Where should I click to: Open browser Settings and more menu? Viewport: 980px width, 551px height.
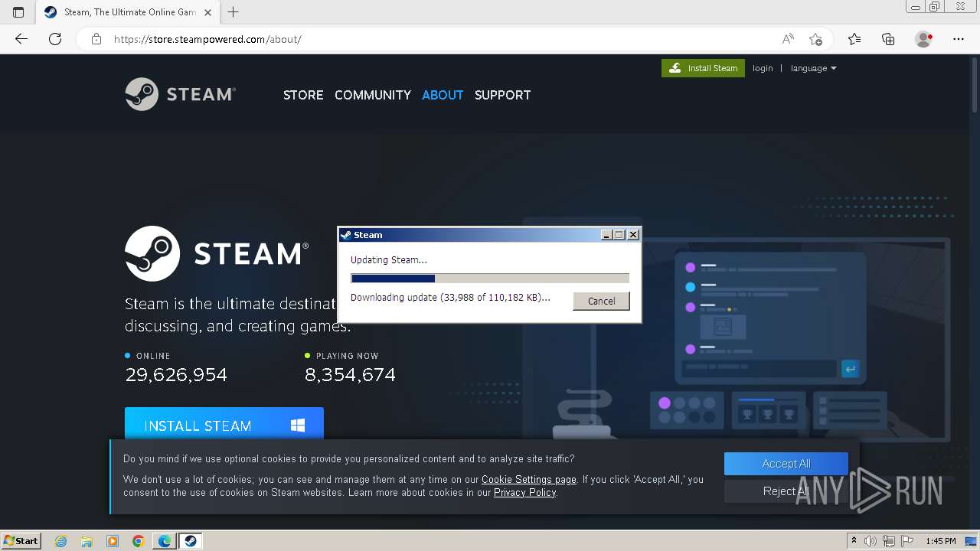(x=959, y=39)
